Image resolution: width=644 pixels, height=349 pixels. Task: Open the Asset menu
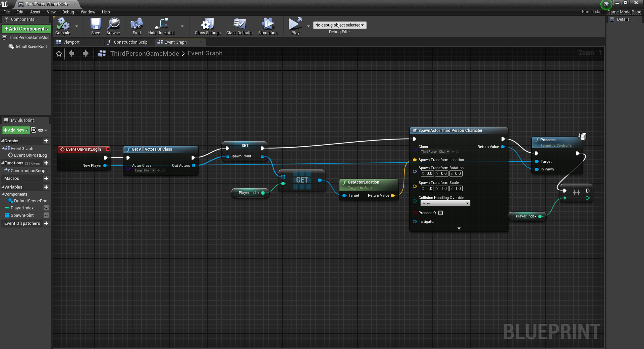coord(35,12)
